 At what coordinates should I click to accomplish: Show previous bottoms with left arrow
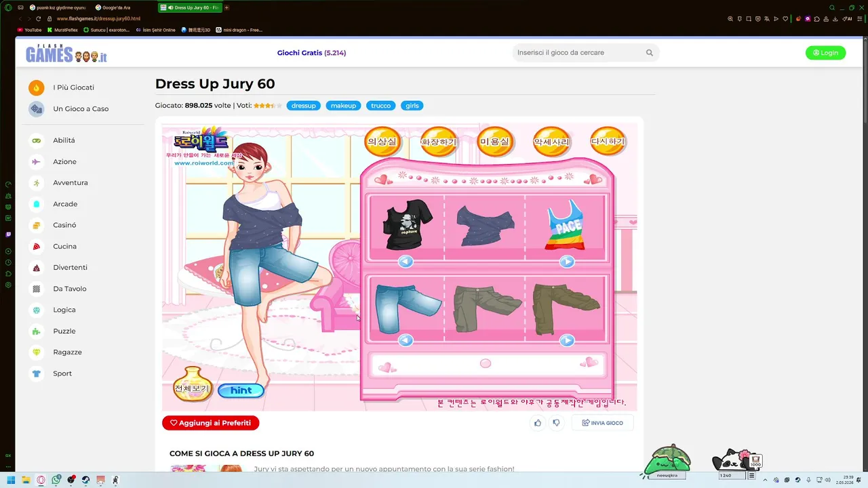406,340
